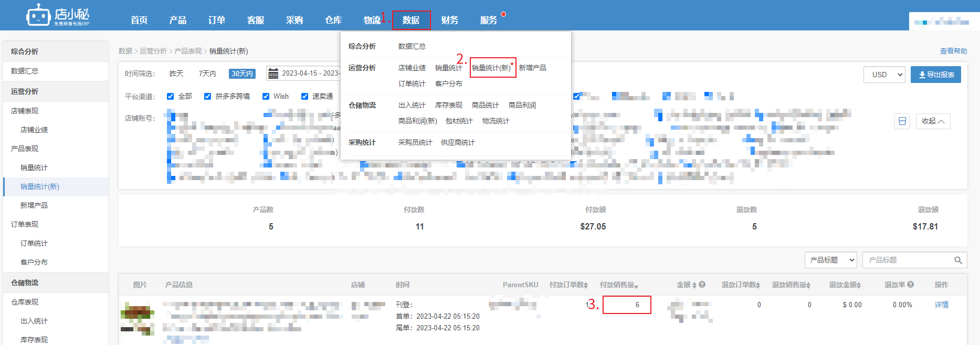Open the USD currency dropdown
The height and width of the screenshot is (345, 980).
[884, 75]
